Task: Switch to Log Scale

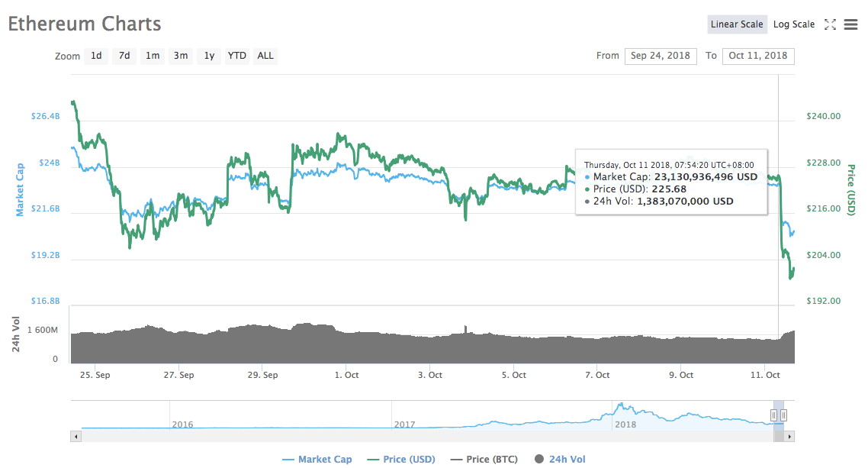Action: pos(794,24)
